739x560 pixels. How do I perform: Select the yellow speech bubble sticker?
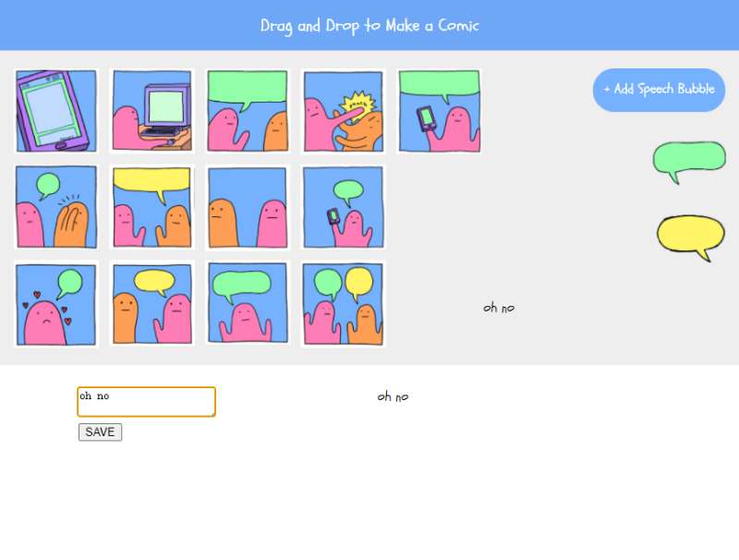691,237
